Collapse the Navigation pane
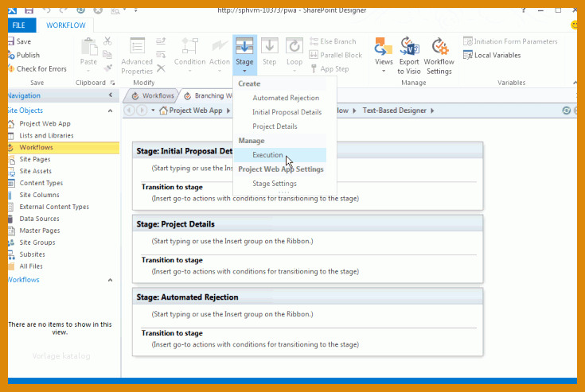 click(111, 95)
